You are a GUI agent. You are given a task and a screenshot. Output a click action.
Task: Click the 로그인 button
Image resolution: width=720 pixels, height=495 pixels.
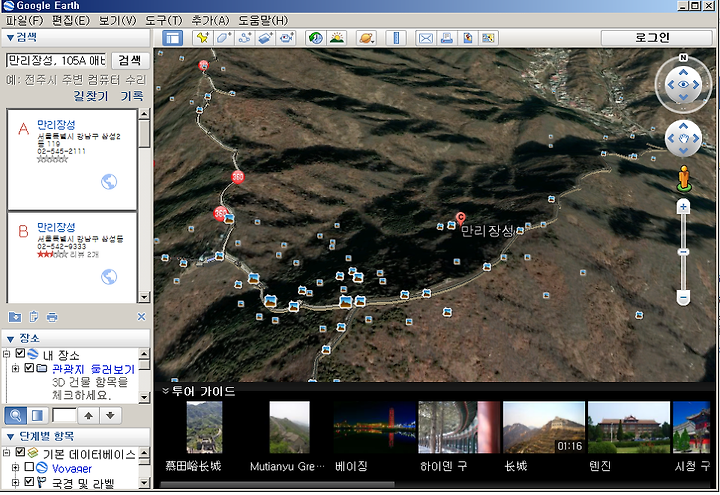click(x=656, y=38)
